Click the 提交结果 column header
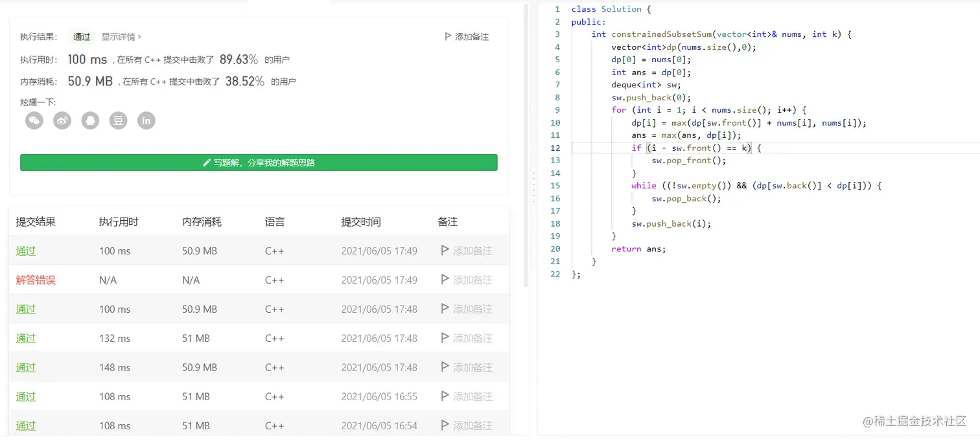Image resolution: width=980 pixels, height=441 pixels. [36, 221]
